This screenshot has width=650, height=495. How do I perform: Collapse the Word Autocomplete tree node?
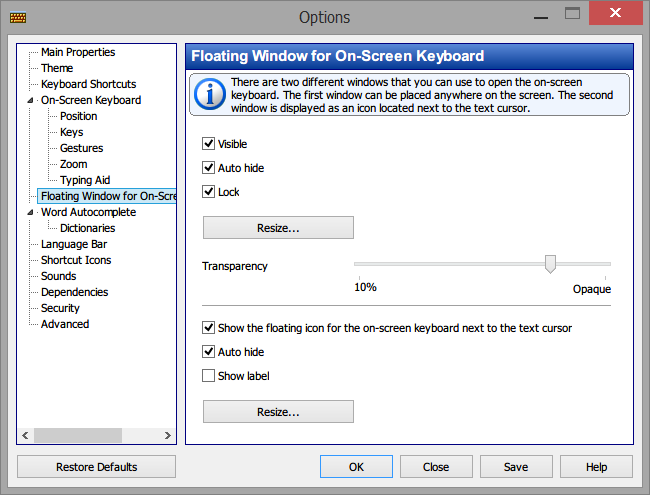(30, 212)
